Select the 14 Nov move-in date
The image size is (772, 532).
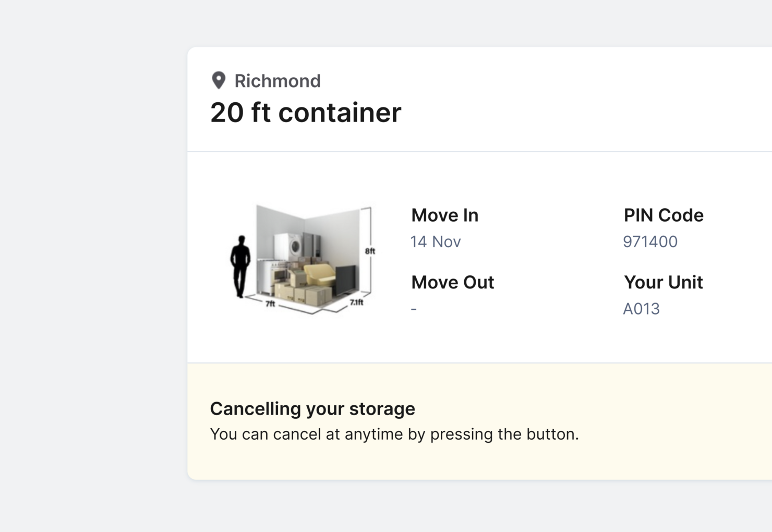coord(436,241)
